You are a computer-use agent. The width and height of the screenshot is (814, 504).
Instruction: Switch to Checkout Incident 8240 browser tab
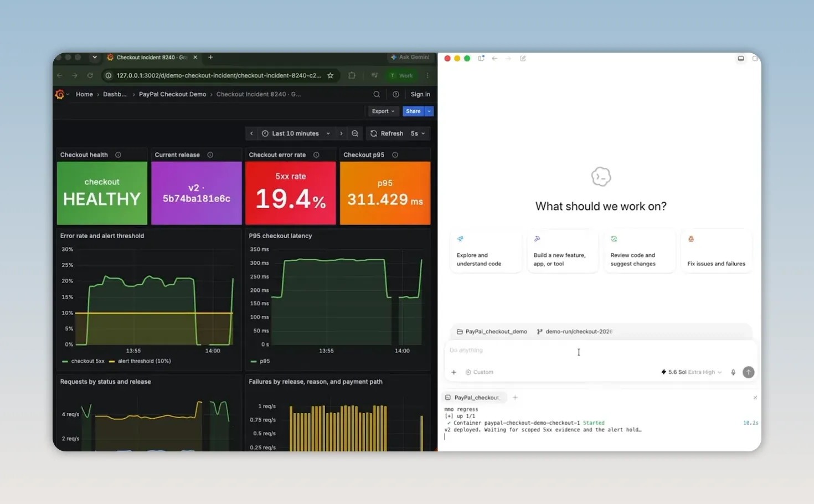coord(152,58)
